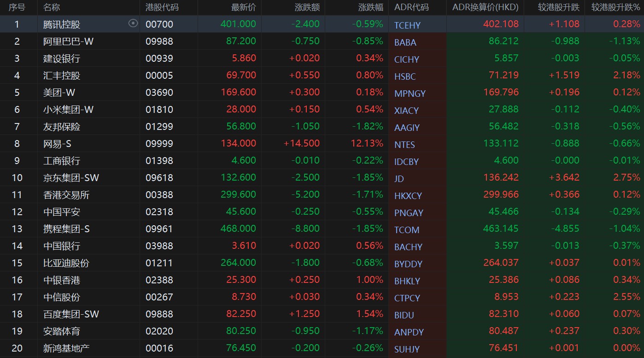This screenshot has width=644, height=358.
Task: Click the CICHY ADR code
Action: point(407,59)
